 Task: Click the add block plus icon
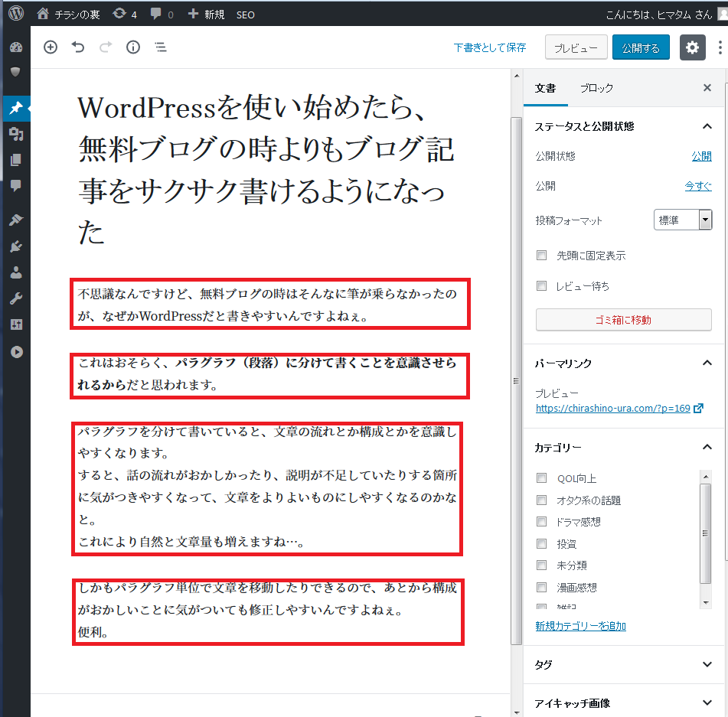tap(51, 47)
